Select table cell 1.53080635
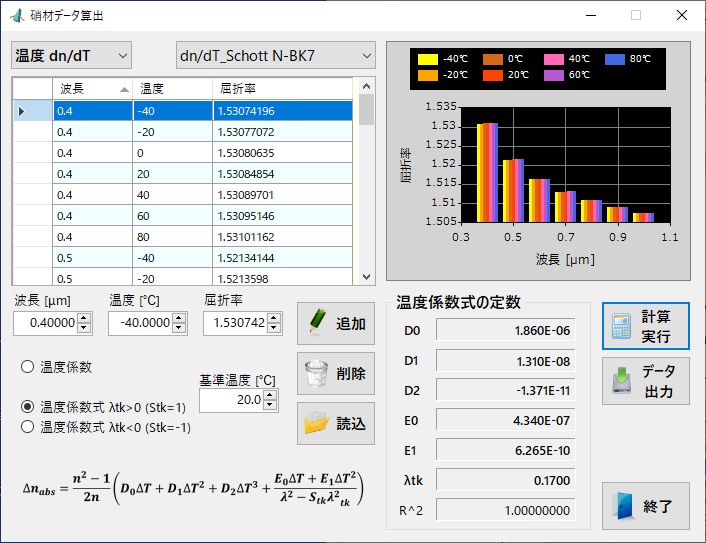Image resolution: width=706 pixels, height=543 pixels. click(282, 153)
